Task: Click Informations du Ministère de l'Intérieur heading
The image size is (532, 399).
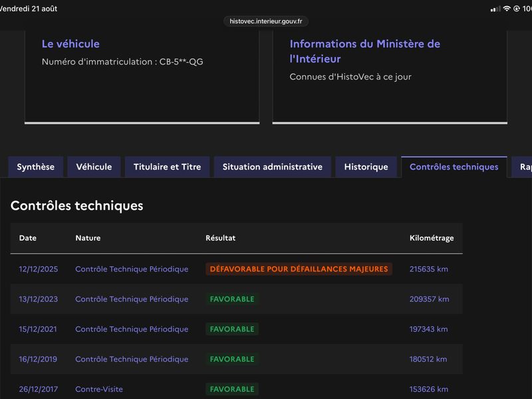Action: click(364, 51)
